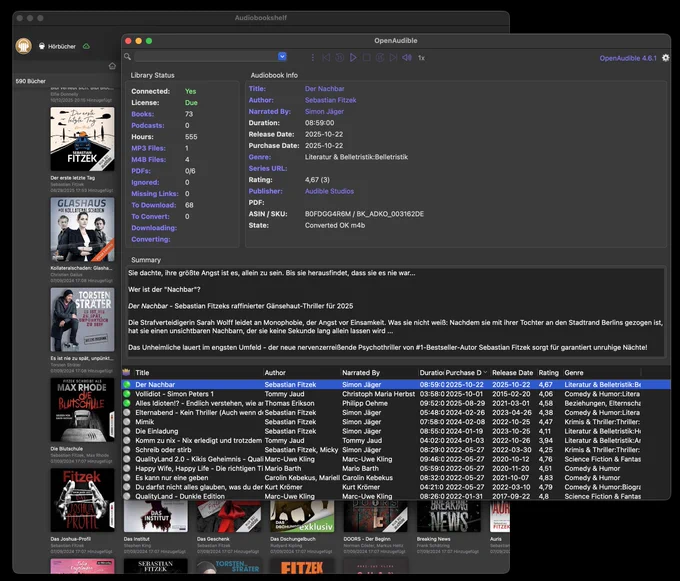Select the Du darfst nicht alles glauben row
This screenshot has width=680, height=581.
pyautogui.click(x=396, y=487)
